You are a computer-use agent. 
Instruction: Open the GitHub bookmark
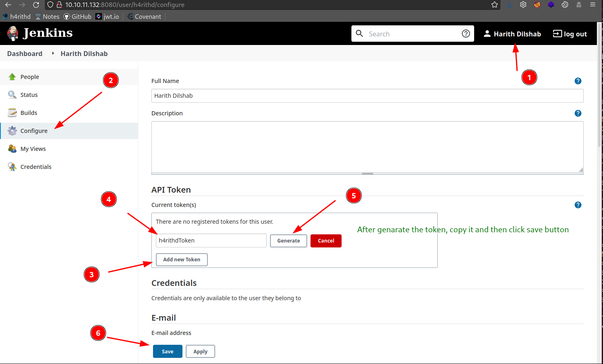pyautogui.click(x=77, y=17)
